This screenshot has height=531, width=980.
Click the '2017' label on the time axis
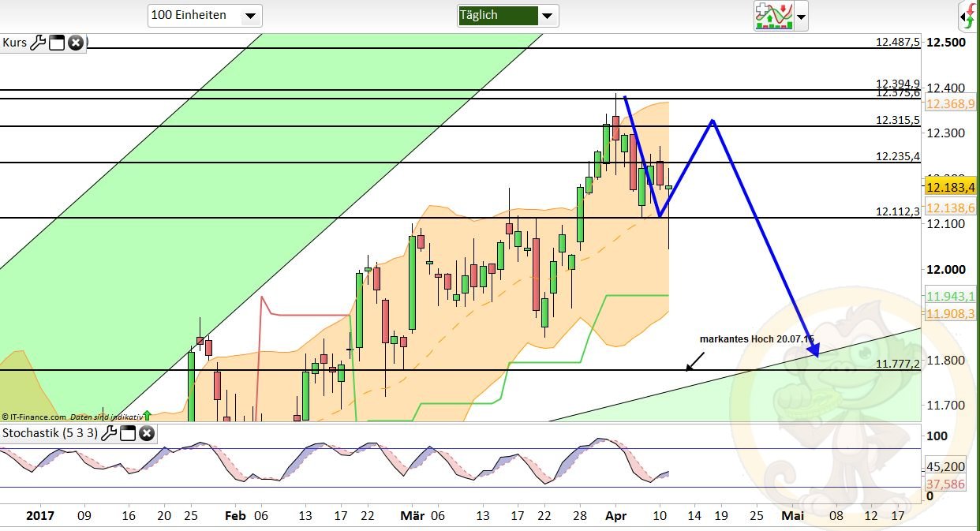click(x=41, y=515)
